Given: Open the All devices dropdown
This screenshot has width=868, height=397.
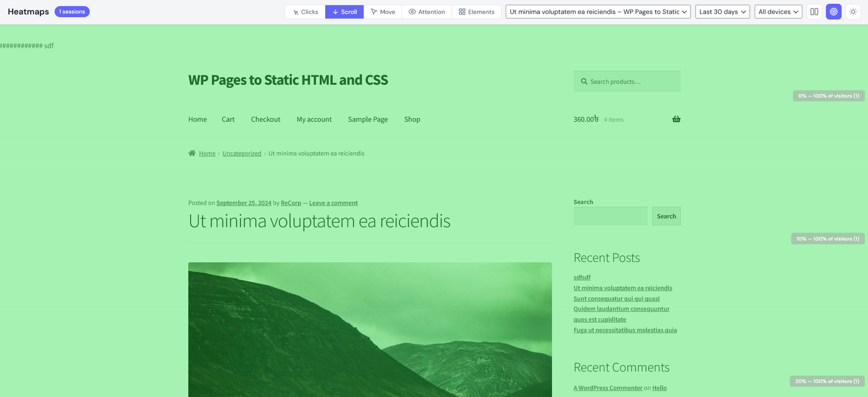Looking at the screenshot, I should (778, 12).
